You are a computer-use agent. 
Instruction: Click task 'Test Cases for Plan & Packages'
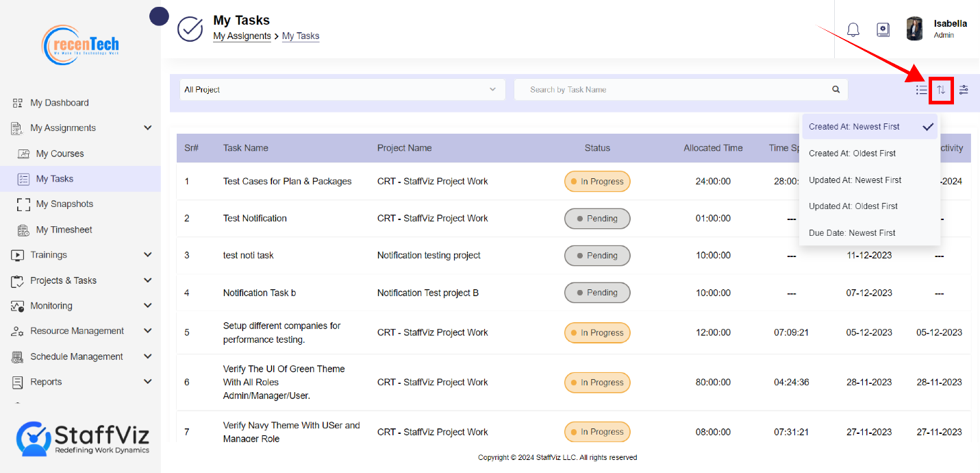tap(288, 182)
